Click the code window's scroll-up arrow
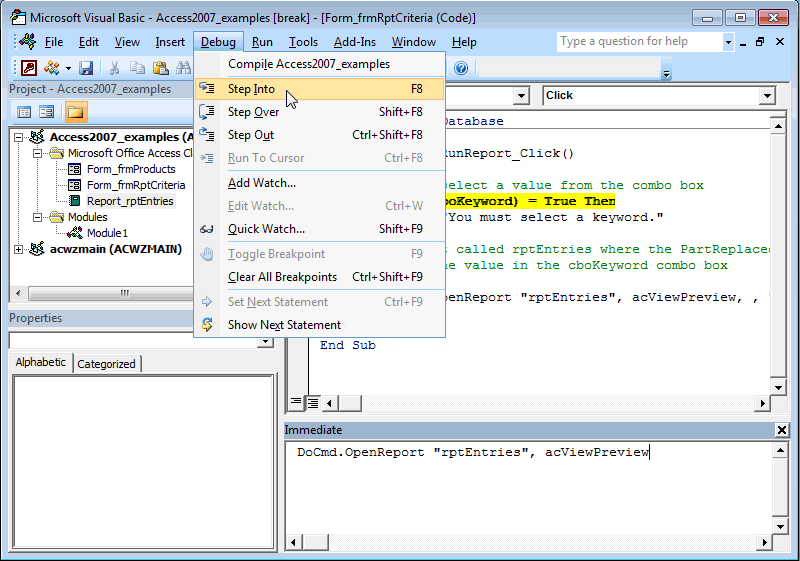Screen dimensions: 800x561 [778, 125]
